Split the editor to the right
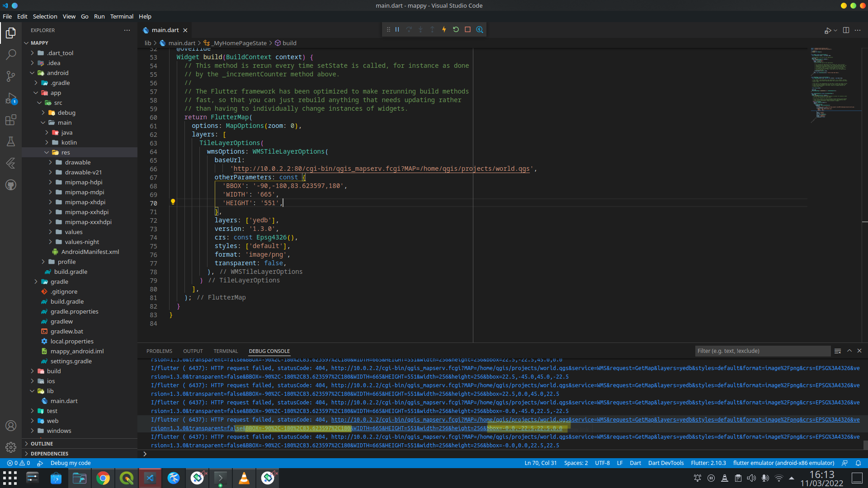Screen dimensions: 868x488 pyautogui.click(x=846, y=30)
